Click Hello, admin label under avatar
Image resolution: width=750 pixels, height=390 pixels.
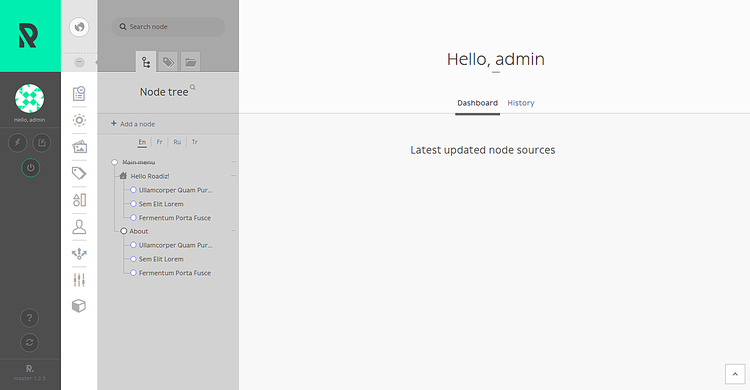pos(30,120)
